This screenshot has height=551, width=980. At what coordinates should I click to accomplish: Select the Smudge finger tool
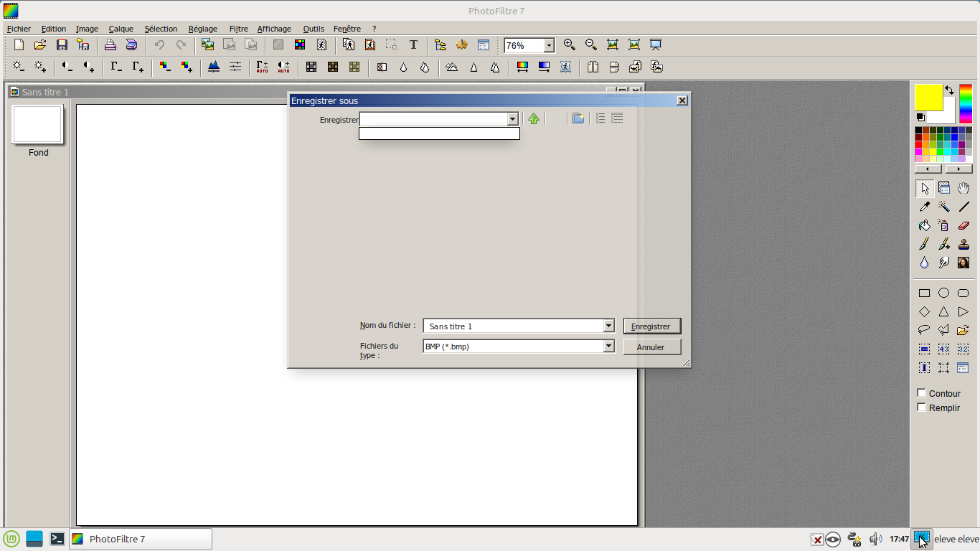pos(944,263)
